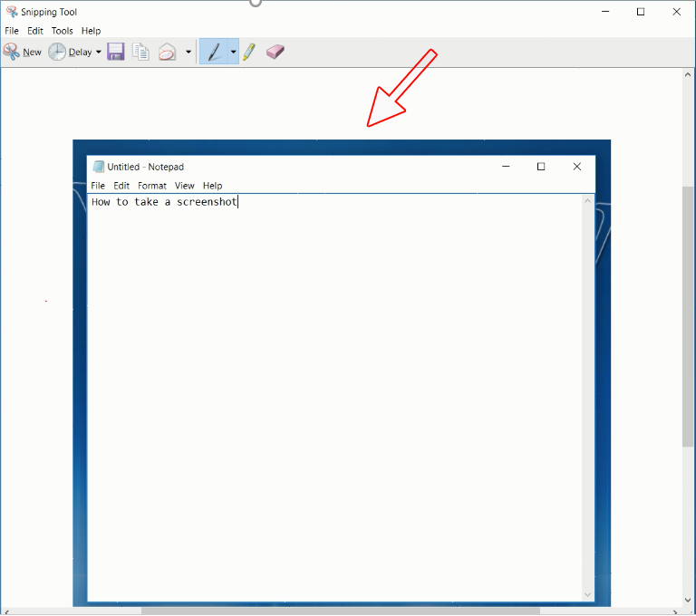696x616 pixels.
Task: Open the Snipping Tool Help menu
Action: pyautogui.click(x=91, y=31)
